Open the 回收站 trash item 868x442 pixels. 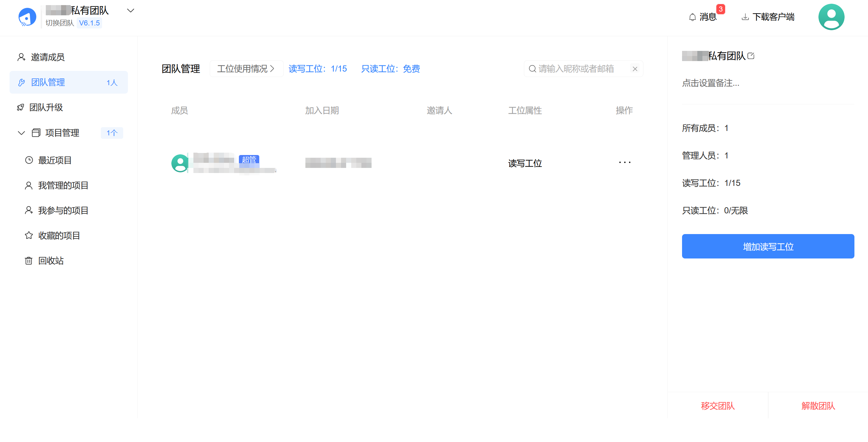click(50, 261)
